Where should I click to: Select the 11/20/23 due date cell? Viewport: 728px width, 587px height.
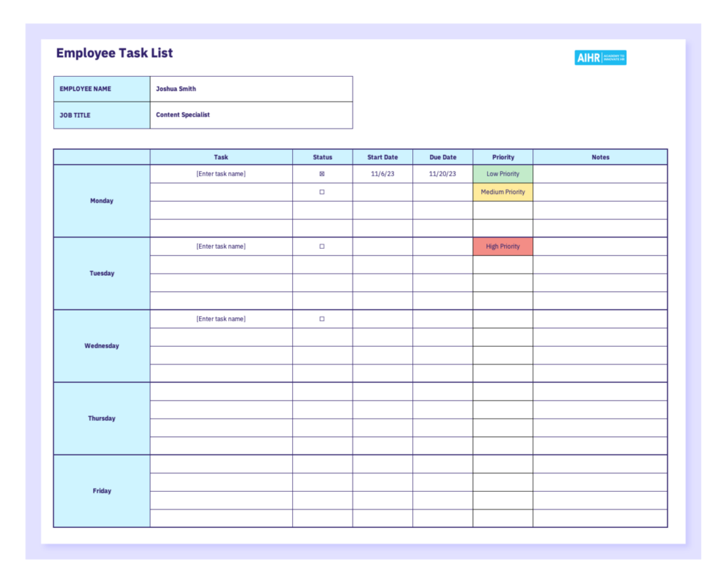tap(442, 173)
